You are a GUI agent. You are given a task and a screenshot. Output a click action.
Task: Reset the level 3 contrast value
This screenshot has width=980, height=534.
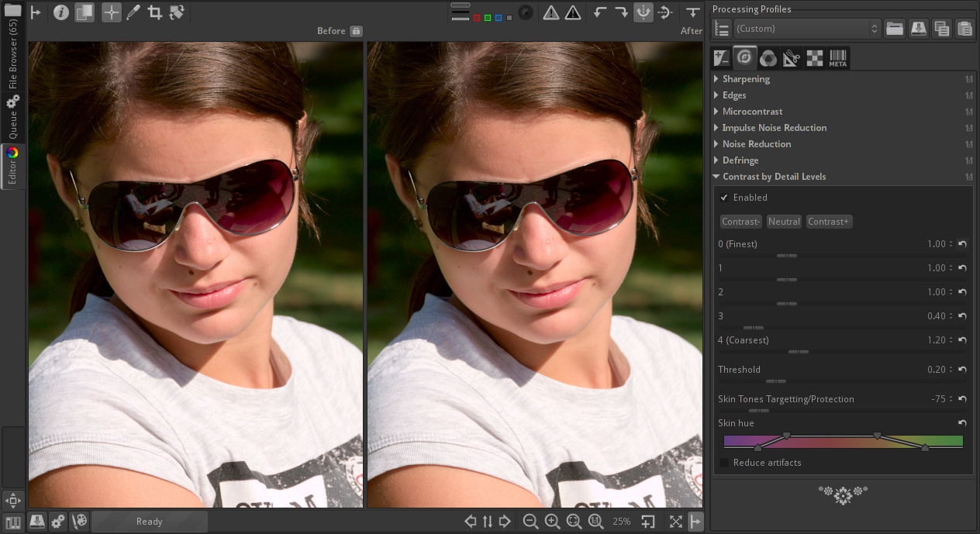tap(962, 316)
